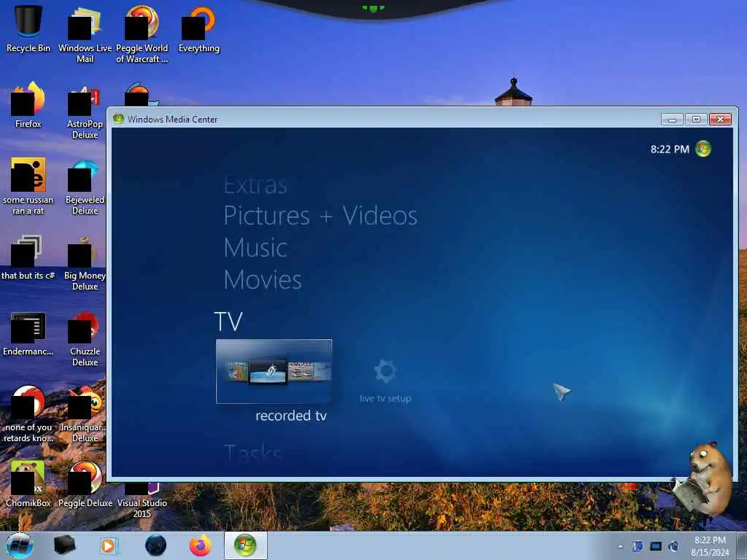Maximize the Windows Media Center window

pos(696,119)
